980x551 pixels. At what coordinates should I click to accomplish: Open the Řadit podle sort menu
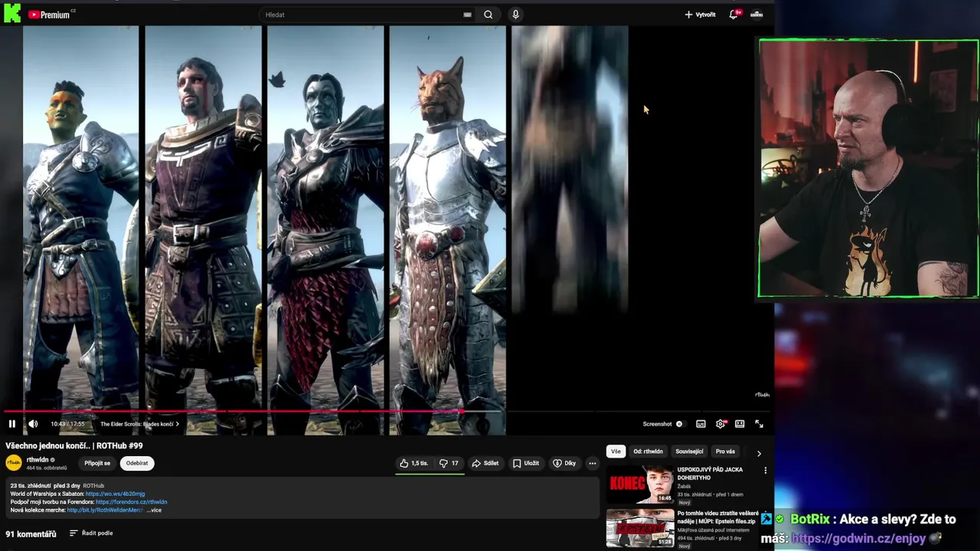[91, 533]
